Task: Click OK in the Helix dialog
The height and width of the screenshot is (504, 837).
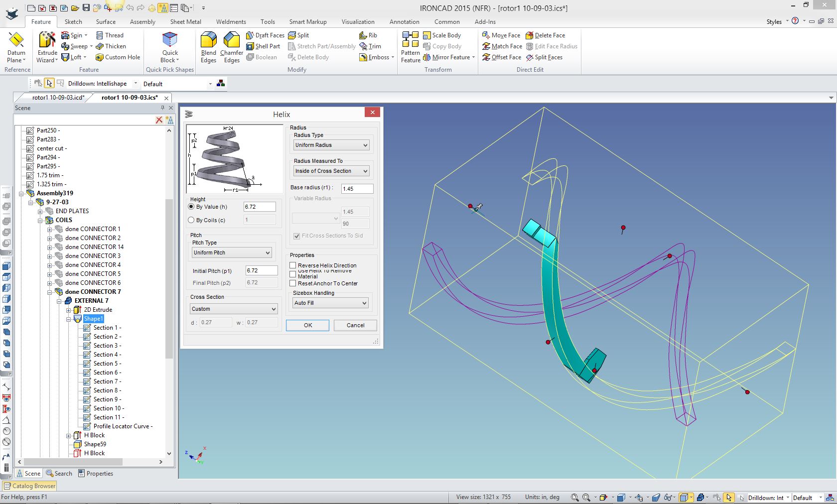Action: click(307, 325)
